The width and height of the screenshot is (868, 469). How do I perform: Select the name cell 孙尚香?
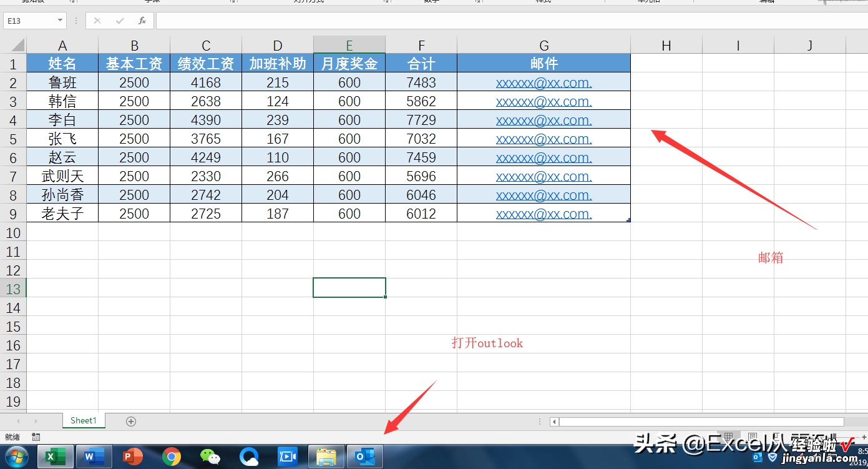pyautogui.click(x=62, y=195)
